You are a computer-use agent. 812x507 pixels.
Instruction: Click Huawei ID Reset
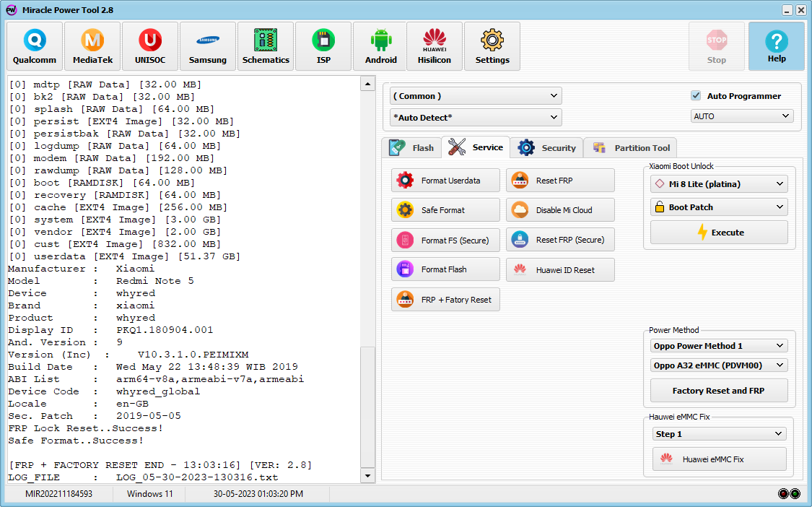[x=560, y=269]
